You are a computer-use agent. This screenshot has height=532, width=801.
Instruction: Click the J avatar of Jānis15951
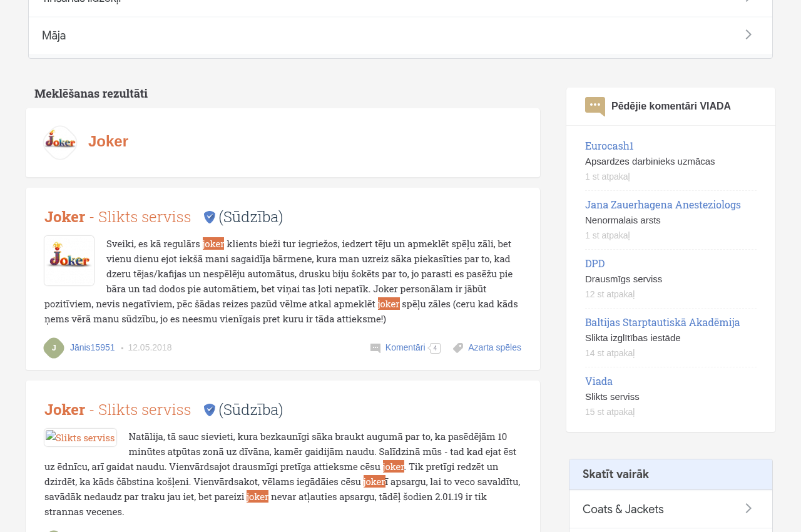[54, 348]
